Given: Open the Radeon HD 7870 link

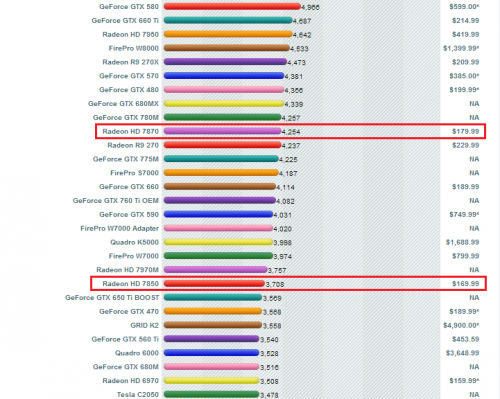Looking at the screenshot, I should [x=130, y=131].
